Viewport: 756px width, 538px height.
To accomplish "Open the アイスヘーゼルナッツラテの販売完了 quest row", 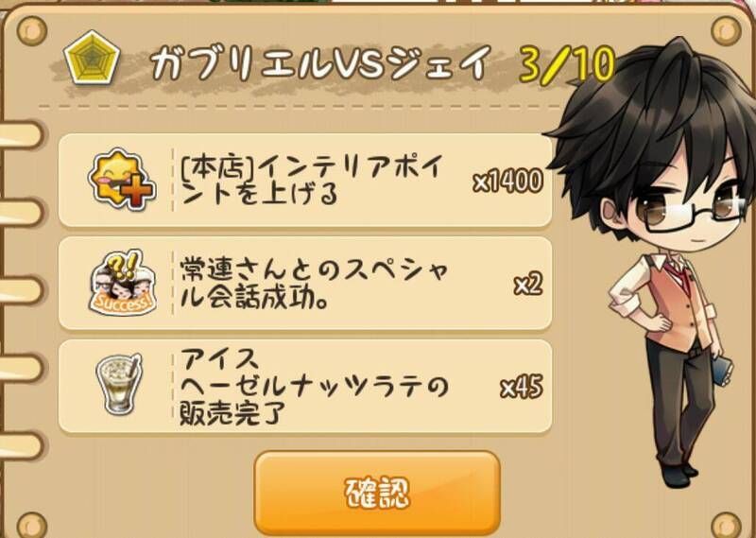I will click(304, 386).
